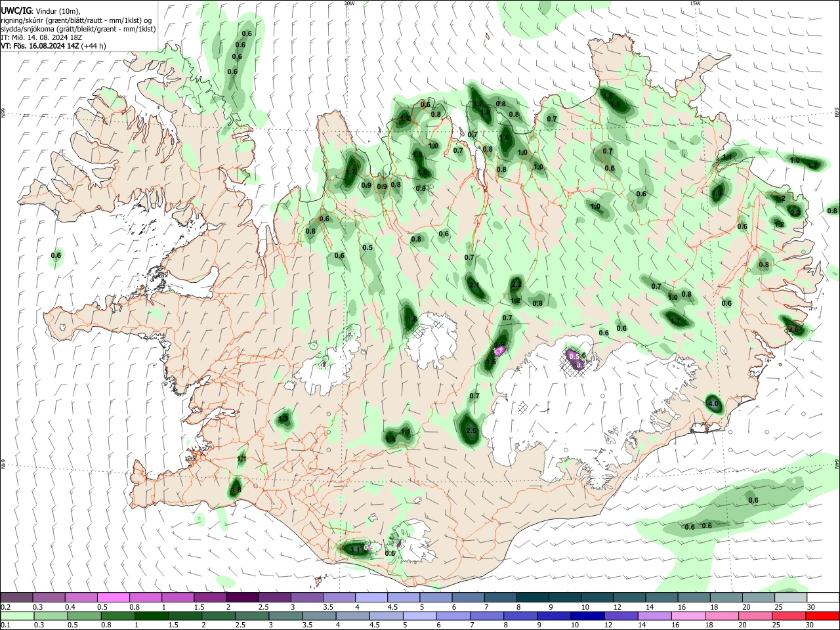Click the darkest green swatch labeled 1 in lower row
840x630 pixels.
150,616
